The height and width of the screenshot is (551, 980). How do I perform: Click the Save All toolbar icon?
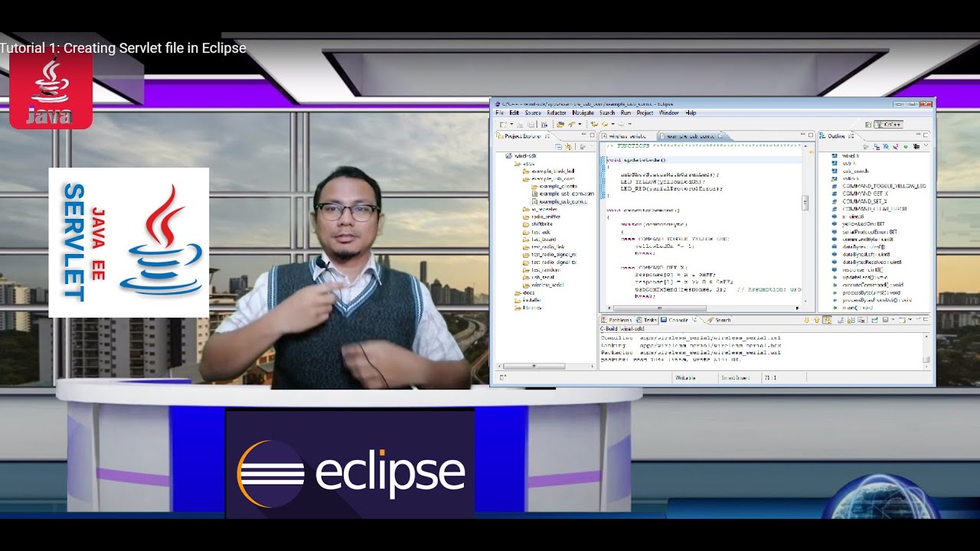point(530,124)
